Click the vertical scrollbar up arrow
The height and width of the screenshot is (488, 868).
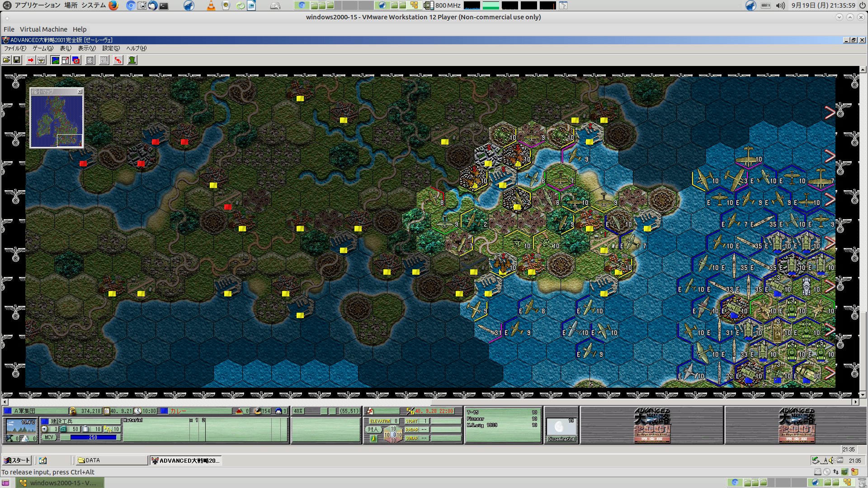tap(863, 70)
